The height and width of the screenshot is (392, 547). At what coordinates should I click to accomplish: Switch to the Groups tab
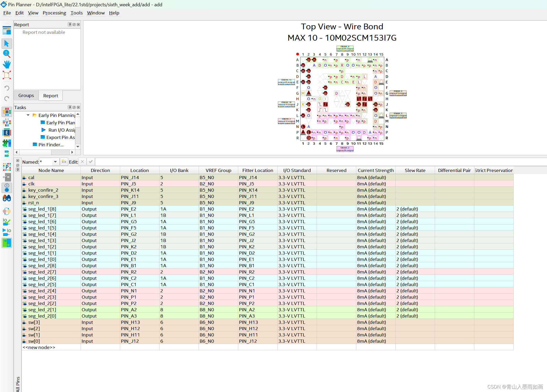click(26, 95)
